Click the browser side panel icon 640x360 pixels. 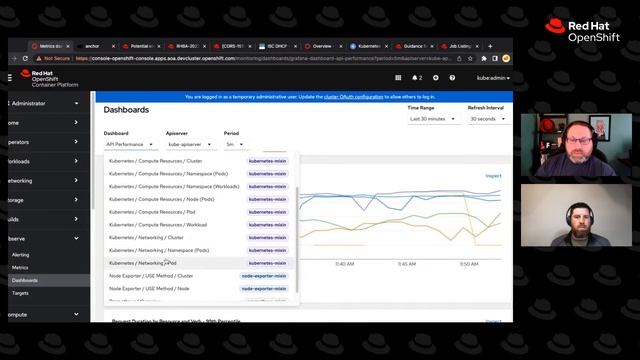495,58
